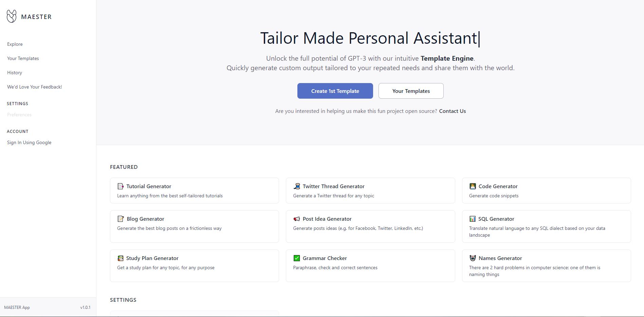The height and width of the screenshot is (317, 644).
Task: Open the History page
Action: point(15,73)
